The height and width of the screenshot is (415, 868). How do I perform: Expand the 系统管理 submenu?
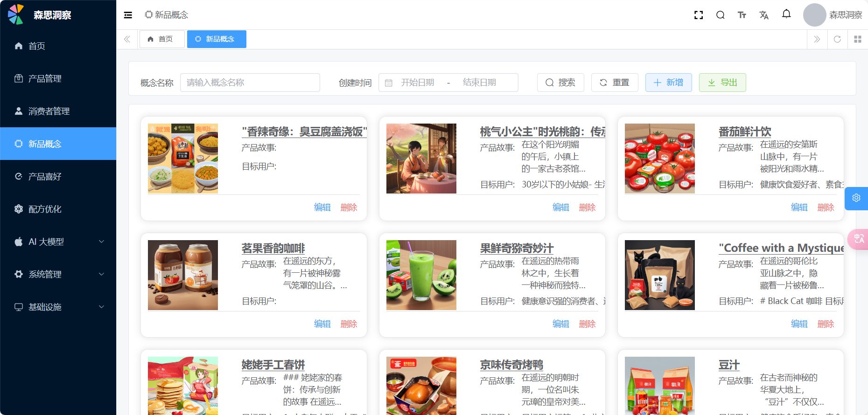point(58,274)
